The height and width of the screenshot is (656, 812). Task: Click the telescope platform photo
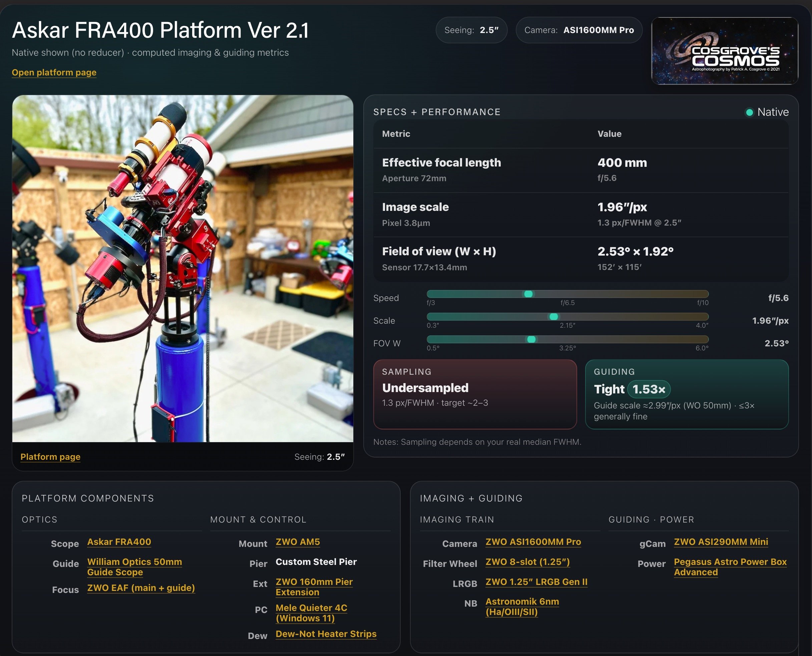coord(182,268)
